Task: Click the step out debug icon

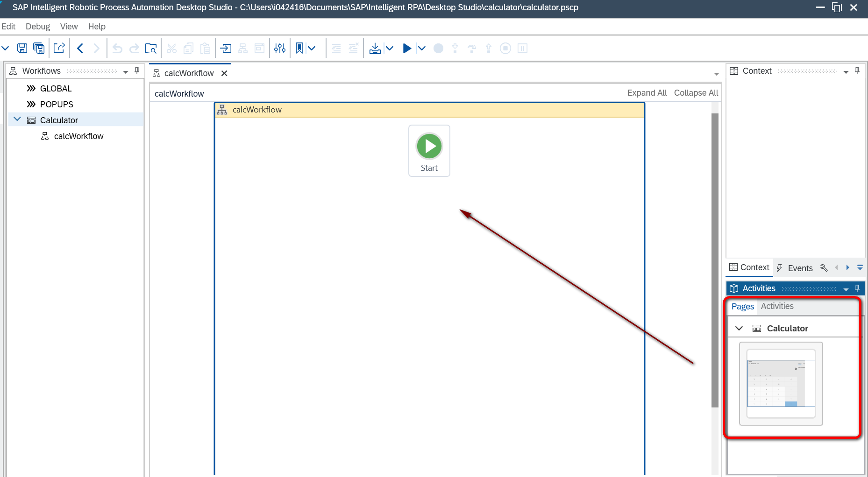Action: click(x=489, y=48)
